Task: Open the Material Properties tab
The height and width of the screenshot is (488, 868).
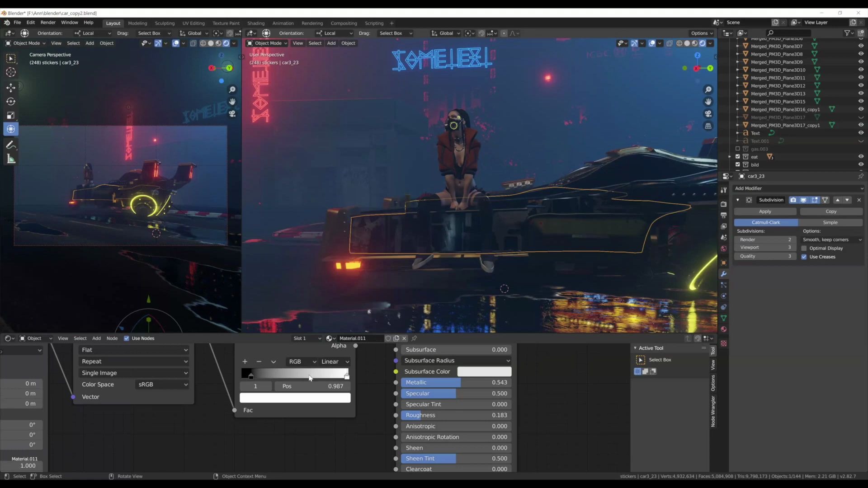Action: click(724, 329)
